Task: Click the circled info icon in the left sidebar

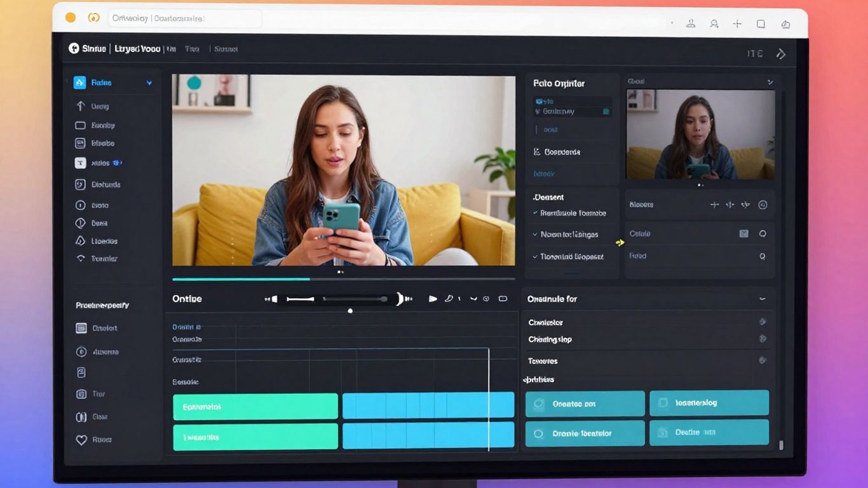Action: point(80,205)
